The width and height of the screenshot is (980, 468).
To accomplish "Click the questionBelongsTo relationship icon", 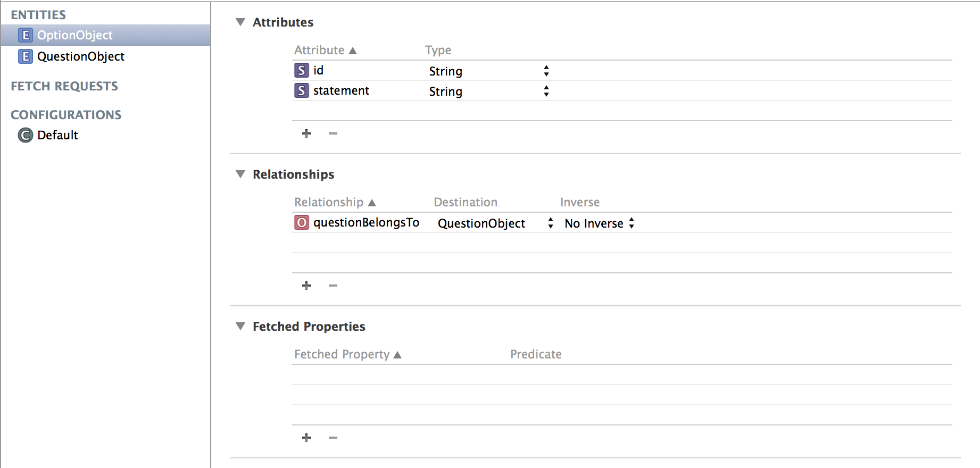I will click(302, 222).
